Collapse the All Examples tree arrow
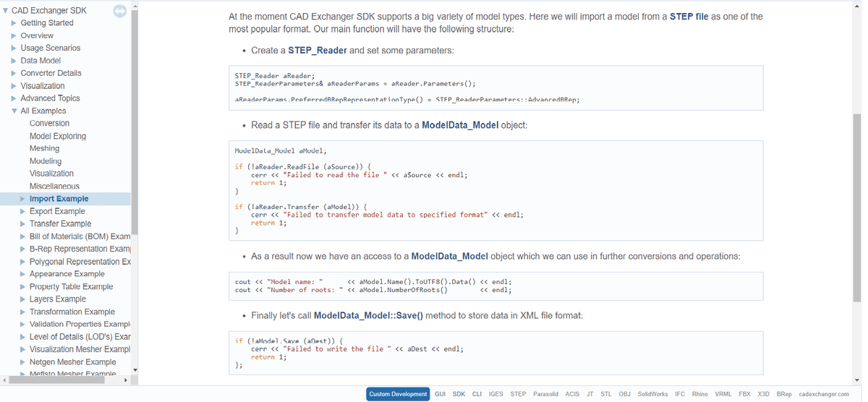Image resolution: width=868 pixels, height=402 pixels. (14, 111)
